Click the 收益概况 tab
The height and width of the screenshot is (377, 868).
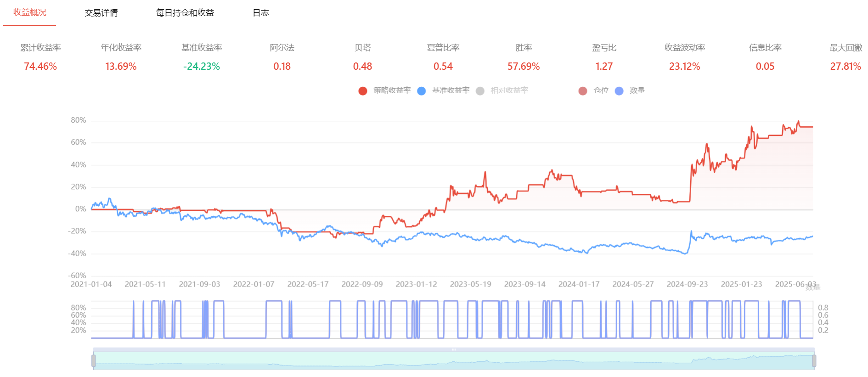[x=30, y=12]
